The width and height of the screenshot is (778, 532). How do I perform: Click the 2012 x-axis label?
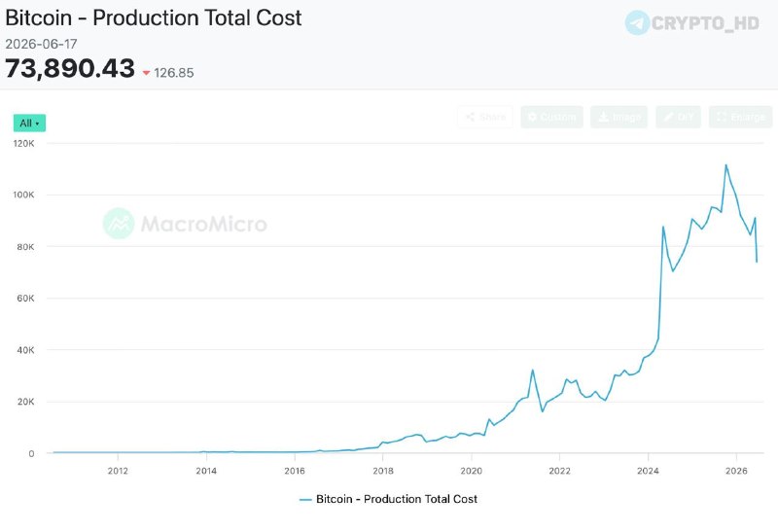(x=118, y=471)
